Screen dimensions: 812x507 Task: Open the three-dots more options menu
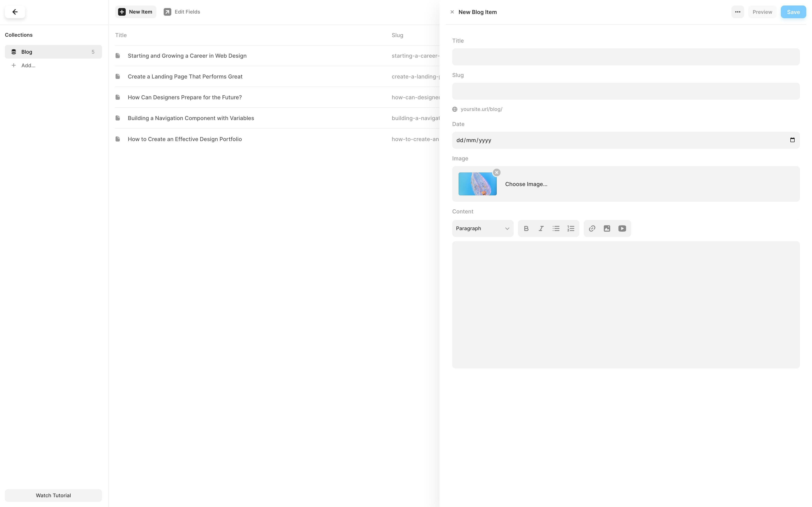click(737, 12)
